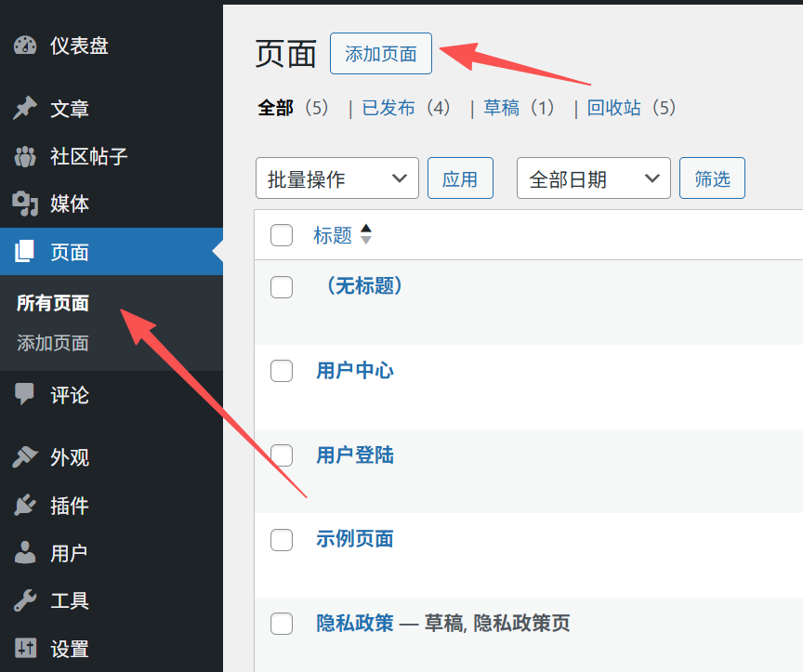803x672 pixels.
Task: Click the 筛选 filter button
Action: [712, 178]
